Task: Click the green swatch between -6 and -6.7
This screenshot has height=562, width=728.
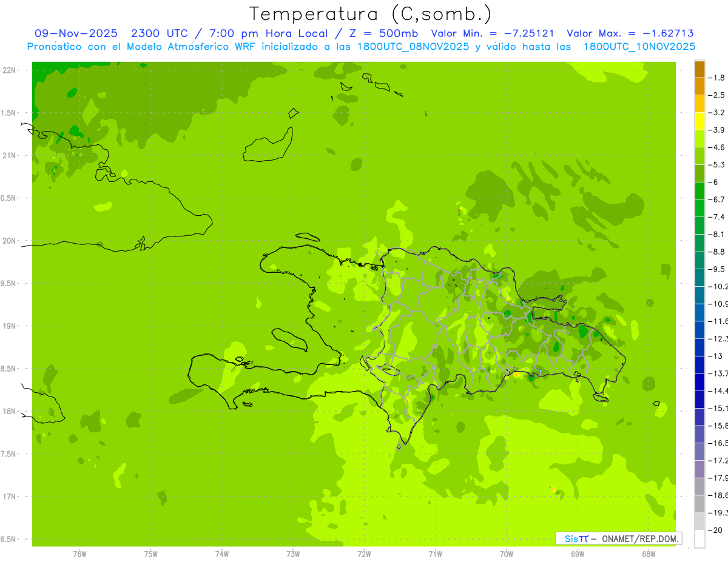Action: 699,191
